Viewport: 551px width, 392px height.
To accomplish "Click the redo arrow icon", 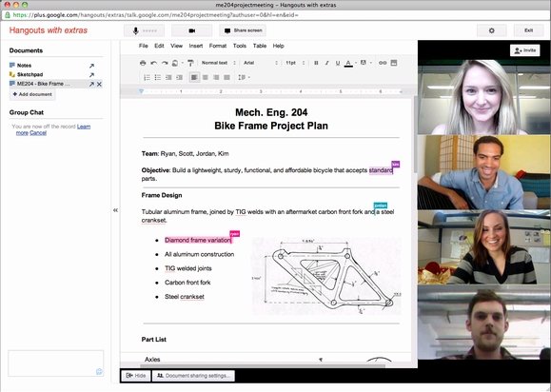I will (165, 63).
